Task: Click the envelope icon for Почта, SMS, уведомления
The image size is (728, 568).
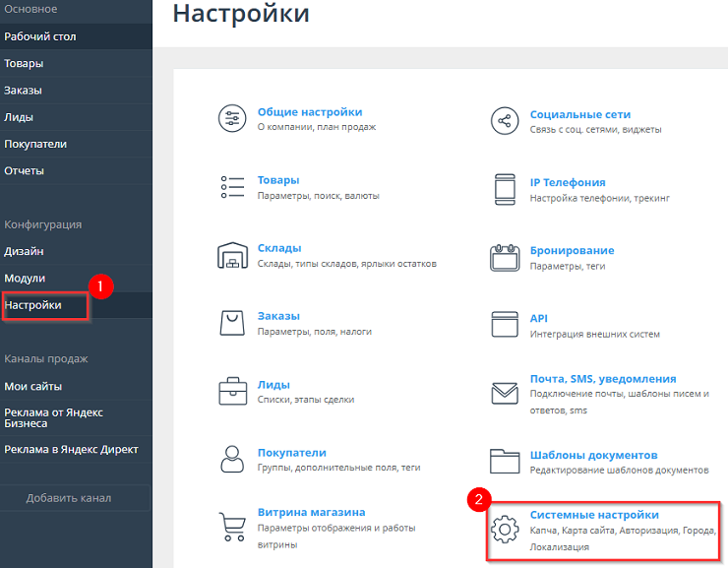Action: tap(505, 392)
